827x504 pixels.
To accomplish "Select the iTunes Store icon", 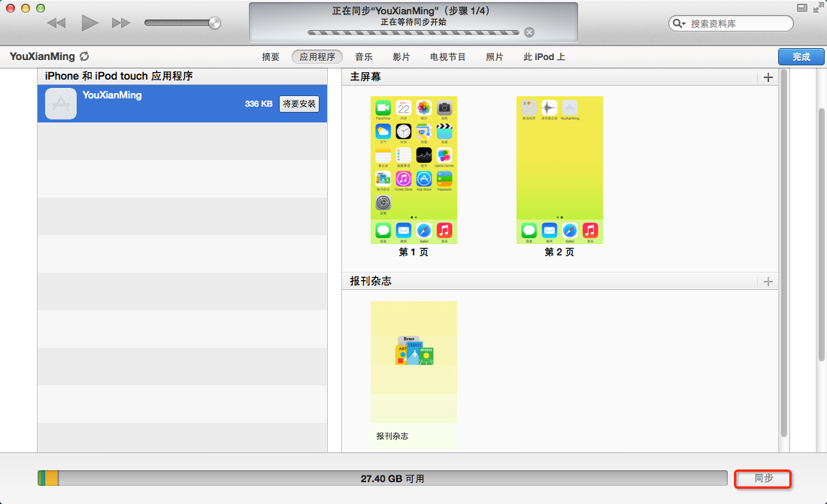I will click(x=404, y=179).
